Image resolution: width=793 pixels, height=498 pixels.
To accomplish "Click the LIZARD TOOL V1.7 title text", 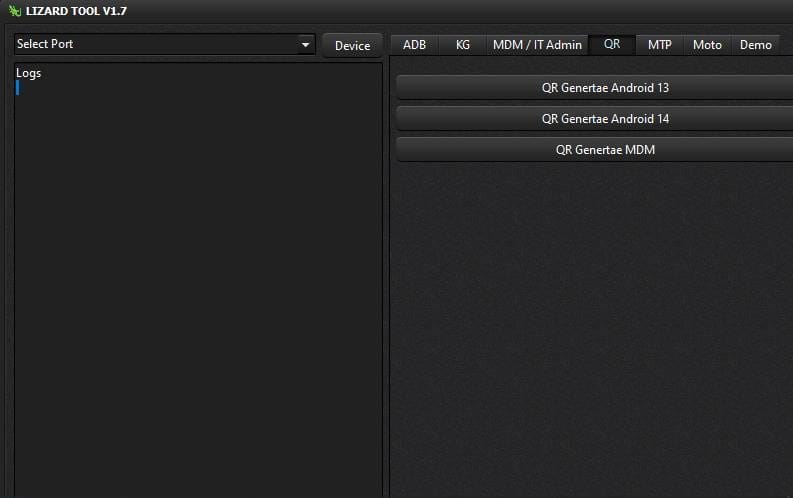I will coord(76,11).
